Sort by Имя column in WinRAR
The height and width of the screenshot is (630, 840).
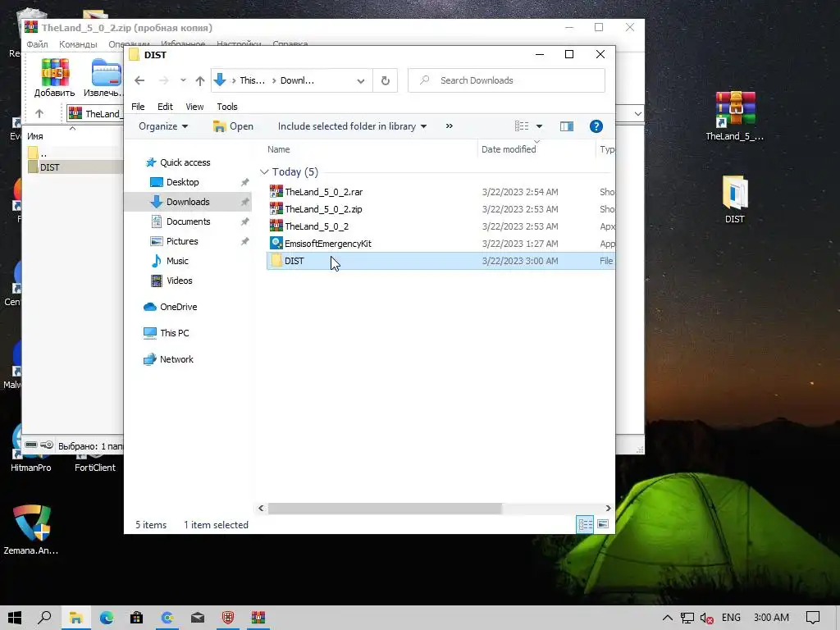tap(35, 136)
